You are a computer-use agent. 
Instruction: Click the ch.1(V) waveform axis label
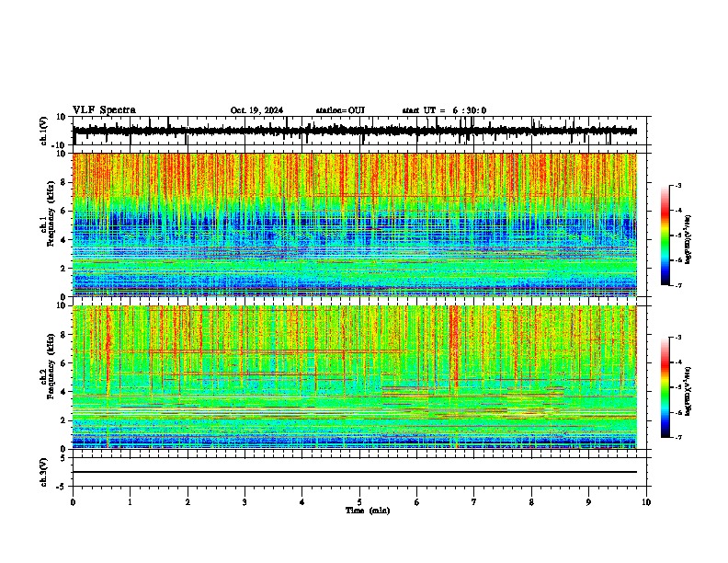tap(44, 131)
